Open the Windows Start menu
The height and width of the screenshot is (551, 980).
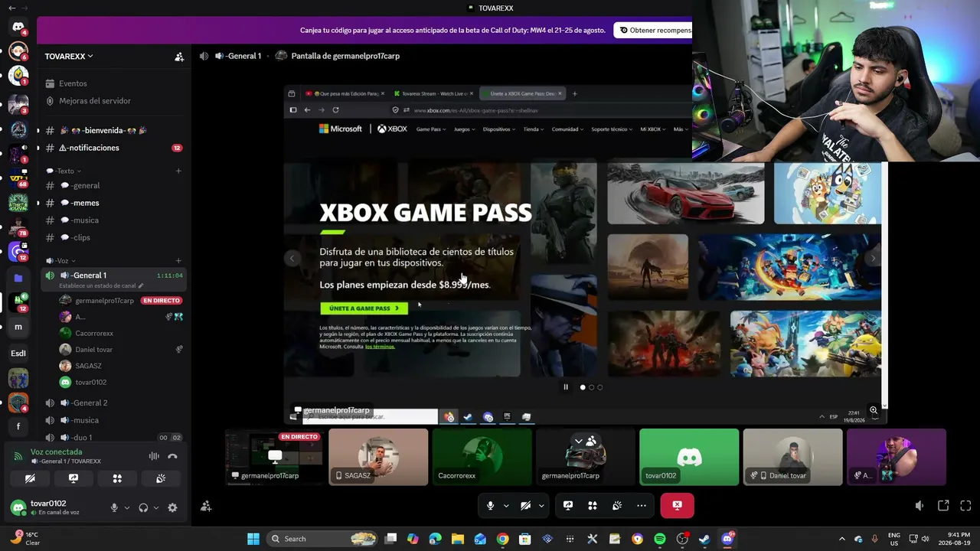click(253, 539)
